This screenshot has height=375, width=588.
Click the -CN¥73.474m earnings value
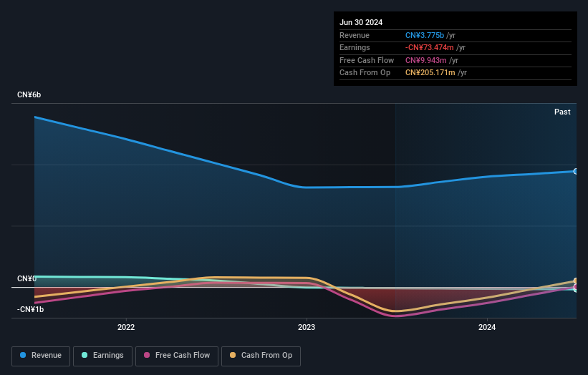(x=430, y=47)
